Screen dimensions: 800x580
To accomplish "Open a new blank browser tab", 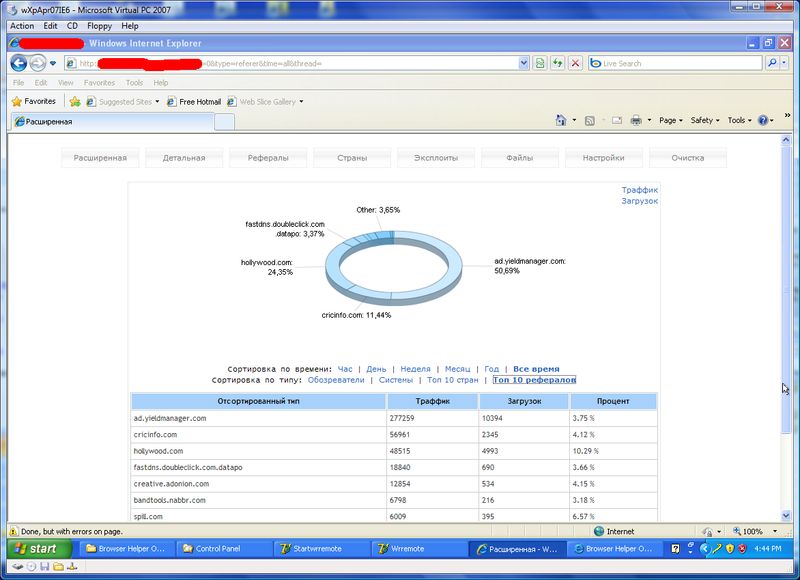I will [224, 122].
